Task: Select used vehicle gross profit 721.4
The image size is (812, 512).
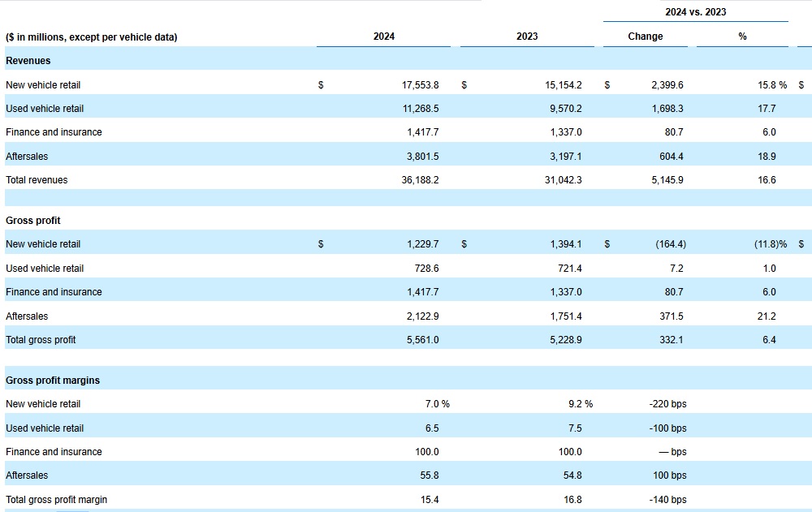Action: [x=570, y=269]
